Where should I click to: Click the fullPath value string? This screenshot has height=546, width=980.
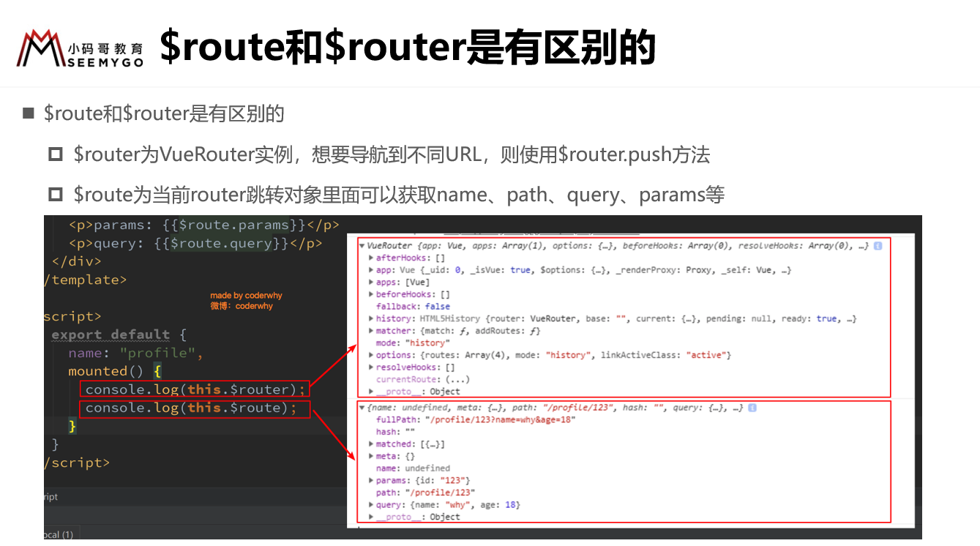click(500, 420)
